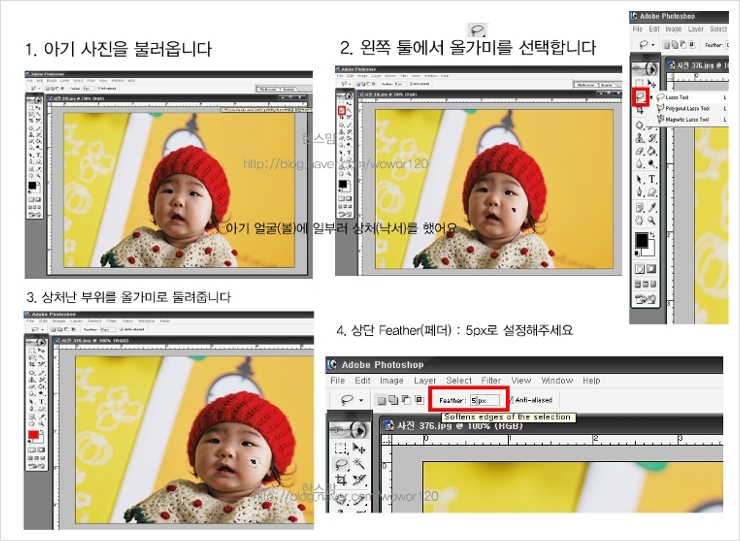This screenshot has height=541, width=740.
Task: Open Image menu in right-side screenshot
Action: (674, 29)
